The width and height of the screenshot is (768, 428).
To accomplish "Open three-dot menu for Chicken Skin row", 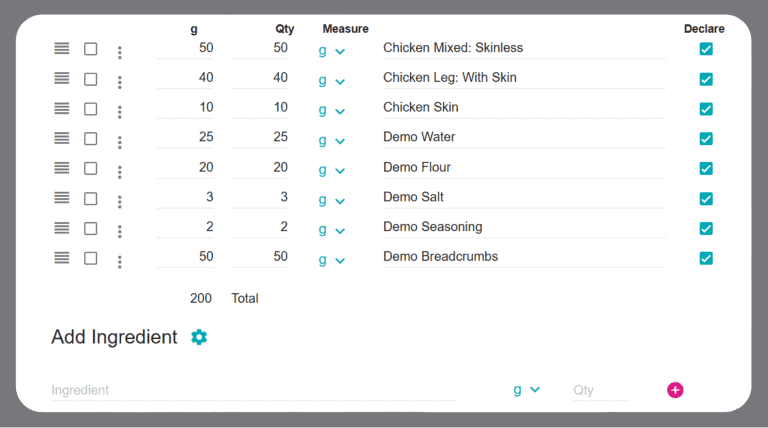I will (x=120, y=112).
